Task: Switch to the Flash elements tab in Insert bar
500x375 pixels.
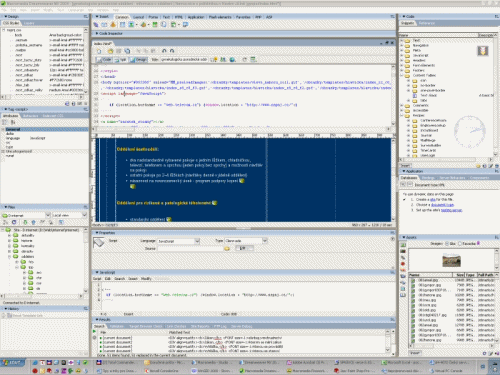Action: [x=220, y=17]
